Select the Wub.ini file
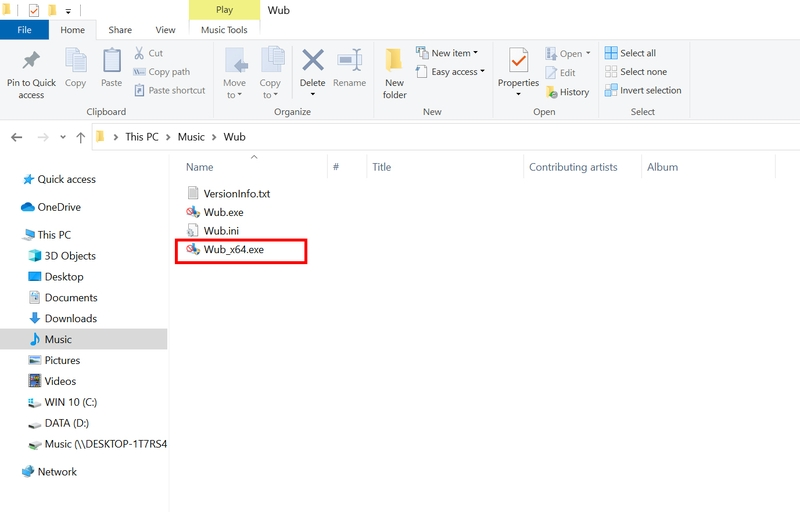Viewport: 800px width, 512px height. pos(213,231)
